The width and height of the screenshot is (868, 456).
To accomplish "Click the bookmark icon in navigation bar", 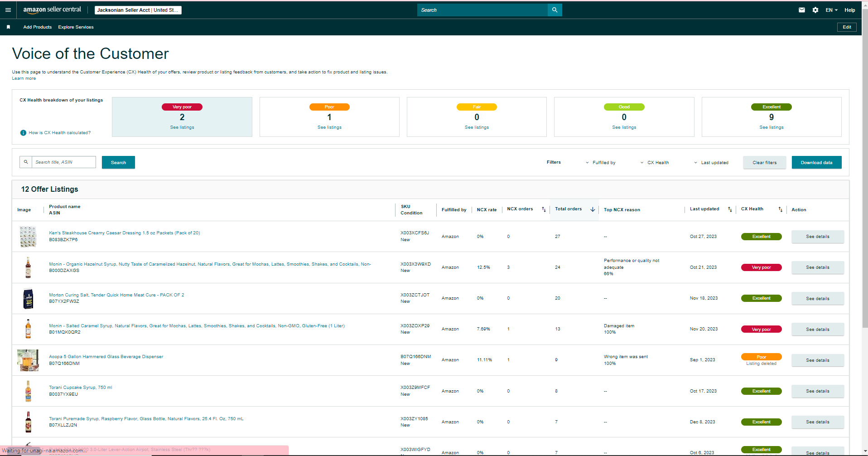I will [8, 27].
